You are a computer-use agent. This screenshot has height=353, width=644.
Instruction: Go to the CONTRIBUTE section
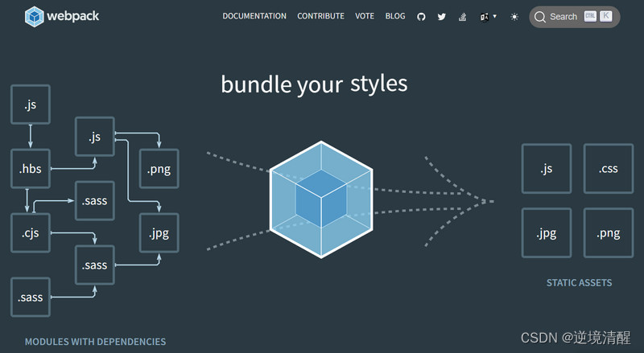click(x=320, y=16)
